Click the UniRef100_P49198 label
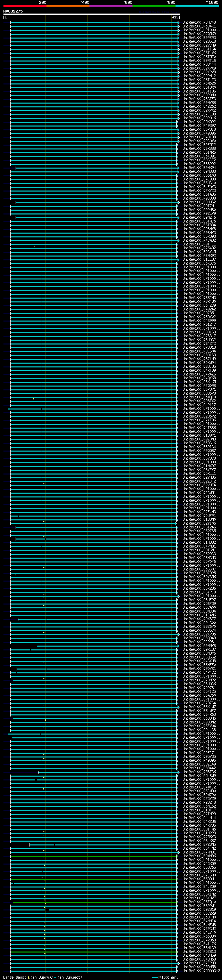This screenshot has width=222, height=980. coord(199,137)
